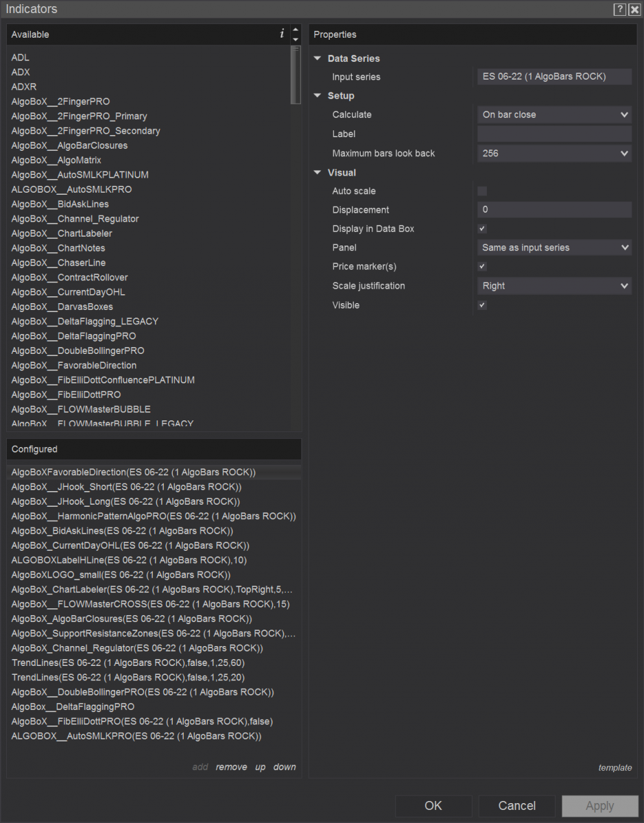
Task: Click the help question mark icon
Action: tap(619, 9)
